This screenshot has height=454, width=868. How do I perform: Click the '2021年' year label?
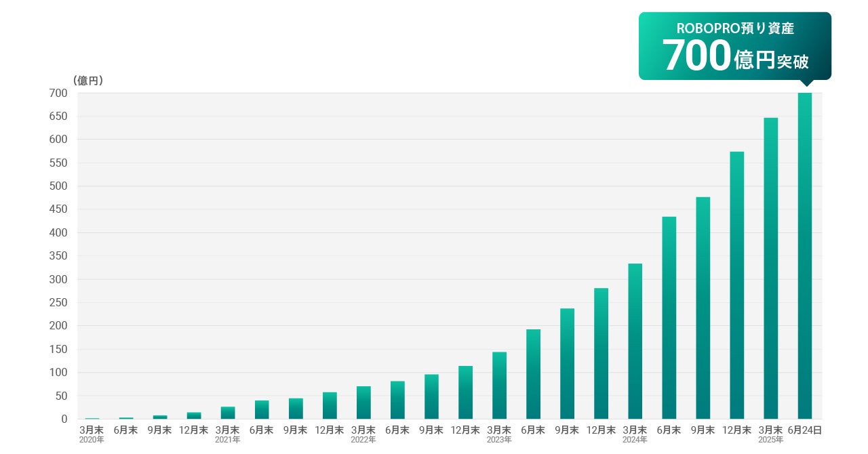[228, 440]
